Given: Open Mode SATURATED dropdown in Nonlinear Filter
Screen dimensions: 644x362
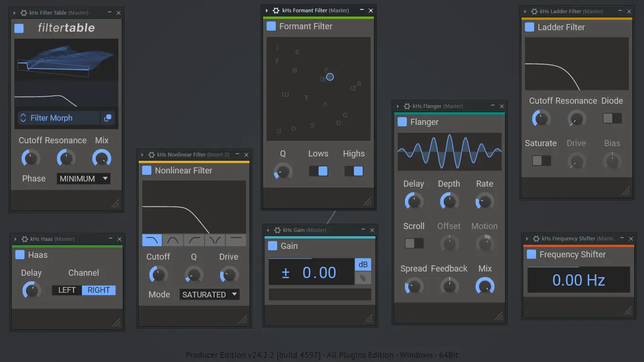Looking at the screenshot, I should point(209,295).
